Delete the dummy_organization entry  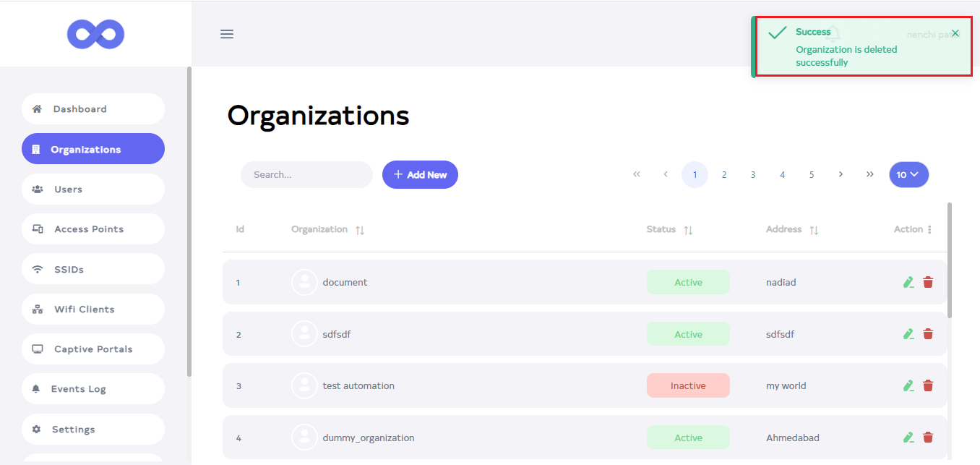click(x=928, y=438)
